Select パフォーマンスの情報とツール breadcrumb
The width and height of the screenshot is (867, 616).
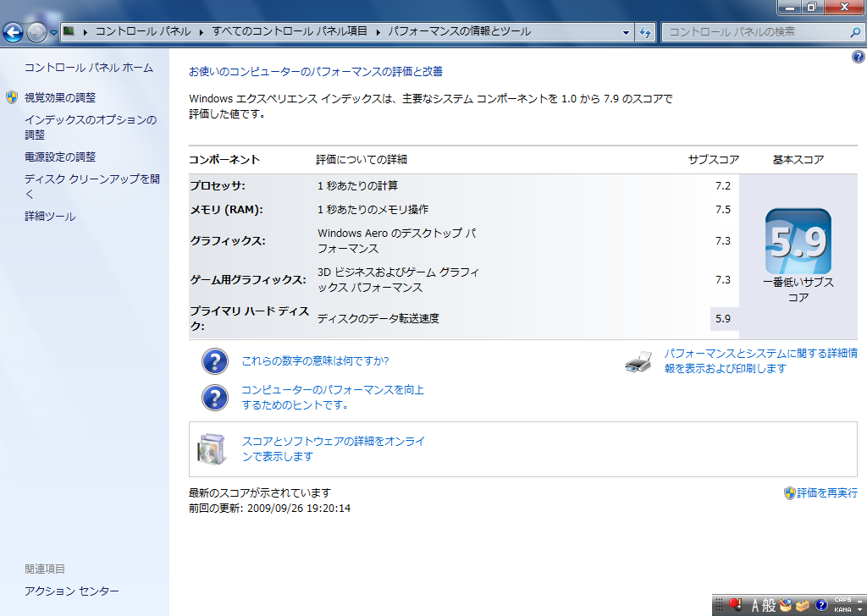(460, 31)
